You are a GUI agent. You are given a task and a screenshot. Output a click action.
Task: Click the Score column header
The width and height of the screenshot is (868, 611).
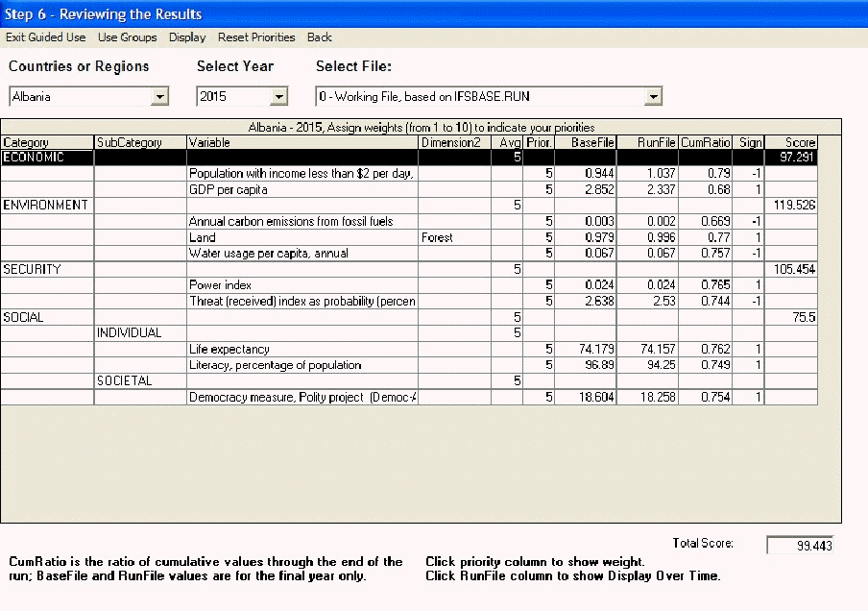pyautogui.click(x=791, y=142)
